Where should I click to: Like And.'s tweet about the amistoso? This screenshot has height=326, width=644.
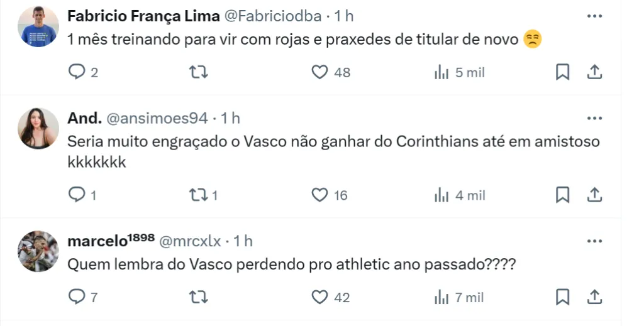(320, 195)
